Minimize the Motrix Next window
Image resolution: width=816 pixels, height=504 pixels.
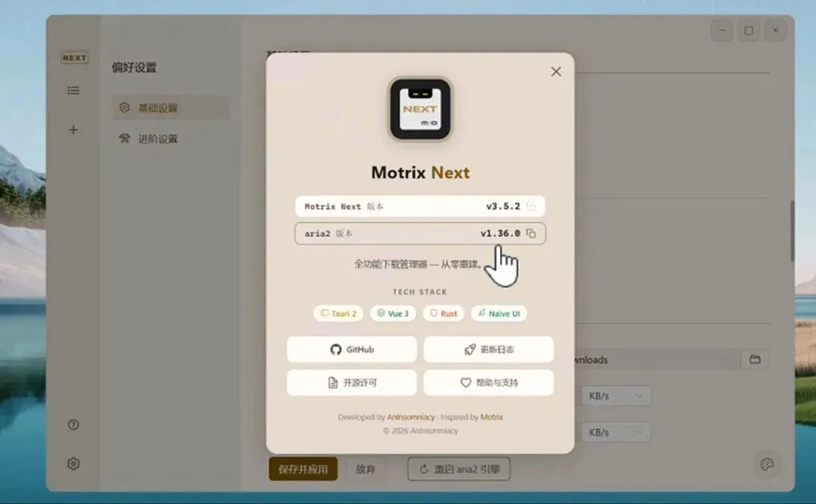tap(722, 30)
